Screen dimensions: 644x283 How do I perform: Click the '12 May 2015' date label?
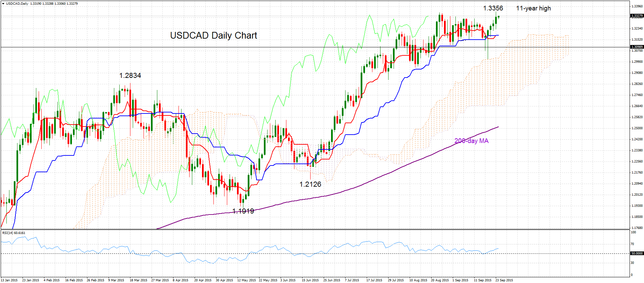pyautogui.click(x=246, y=280)
